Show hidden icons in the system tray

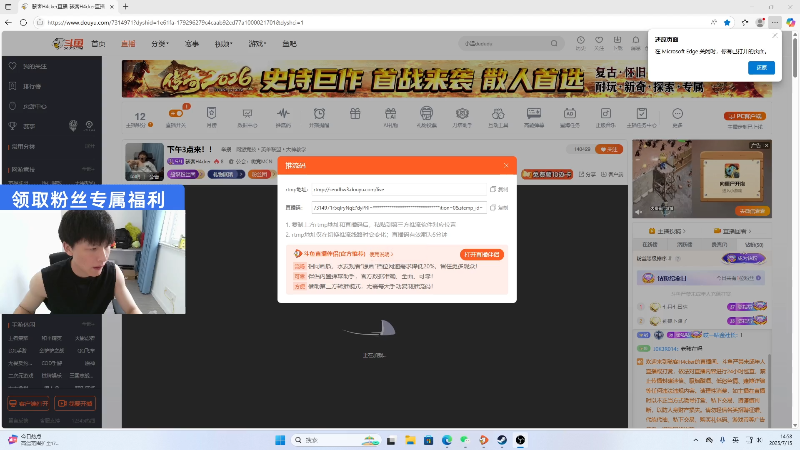[x=695, y=440]
